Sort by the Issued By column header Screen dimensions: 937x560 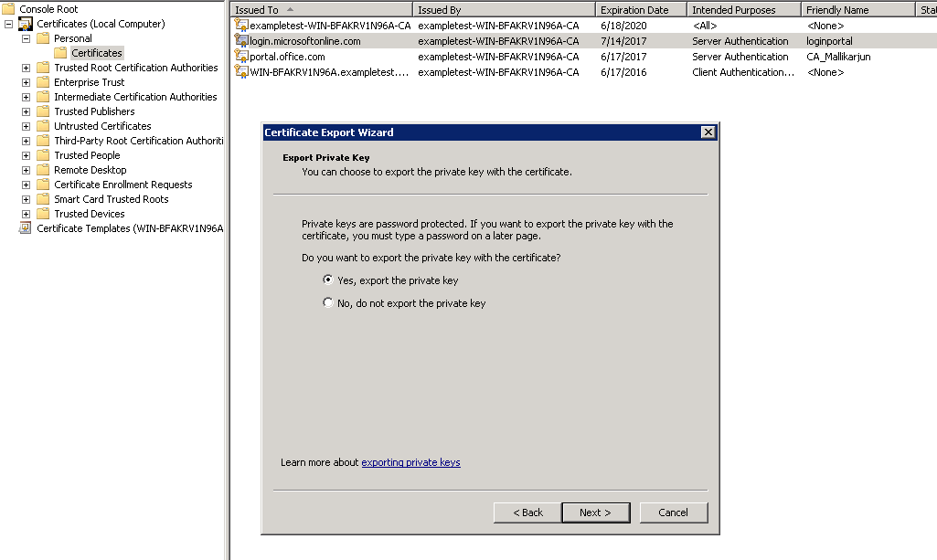(504, 9)
